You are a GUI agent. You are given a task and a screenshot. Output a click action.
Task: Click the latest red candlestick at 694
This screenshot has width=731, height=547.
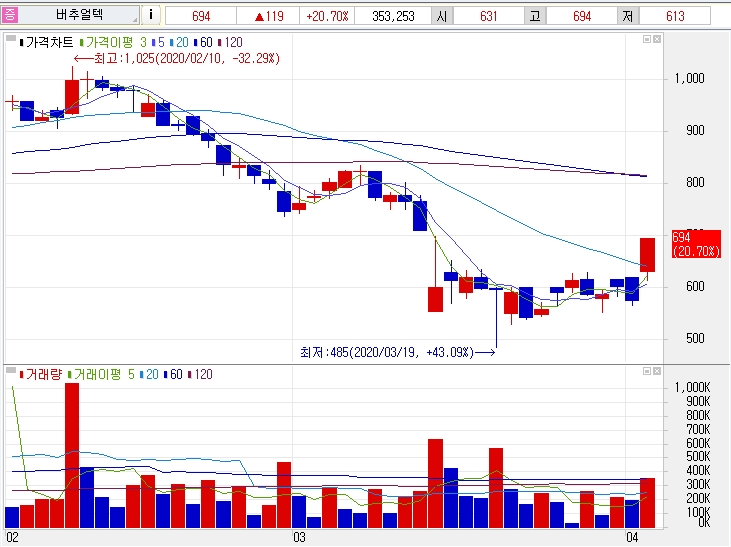point(647,255)
